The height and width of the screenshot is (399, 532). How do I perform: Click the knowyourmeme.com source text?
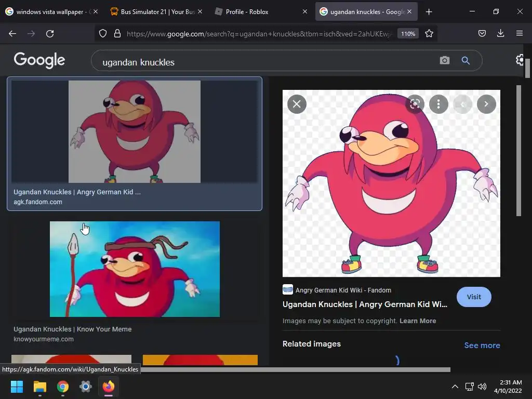point(44,339)
